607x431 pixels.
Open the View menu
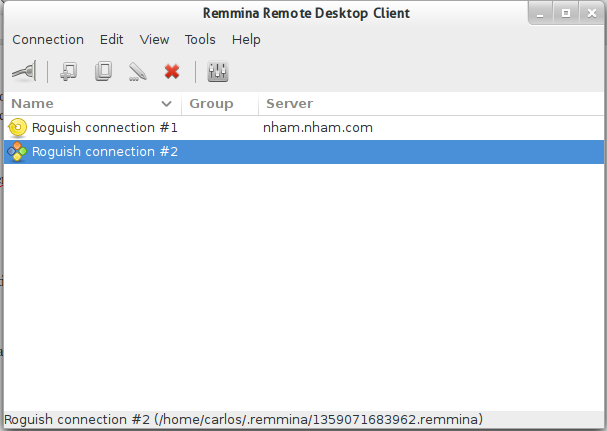coord(154,39)
